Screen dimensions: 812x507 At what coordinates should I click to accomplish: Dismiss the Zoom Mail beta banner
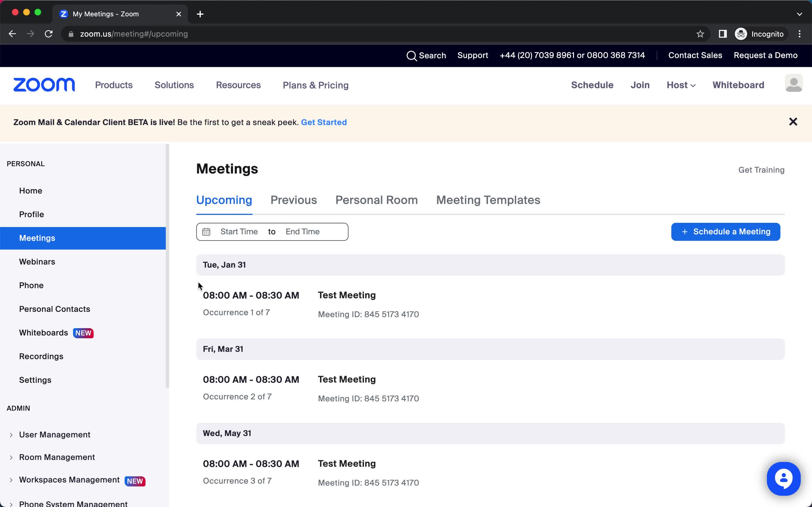(793, 121)
